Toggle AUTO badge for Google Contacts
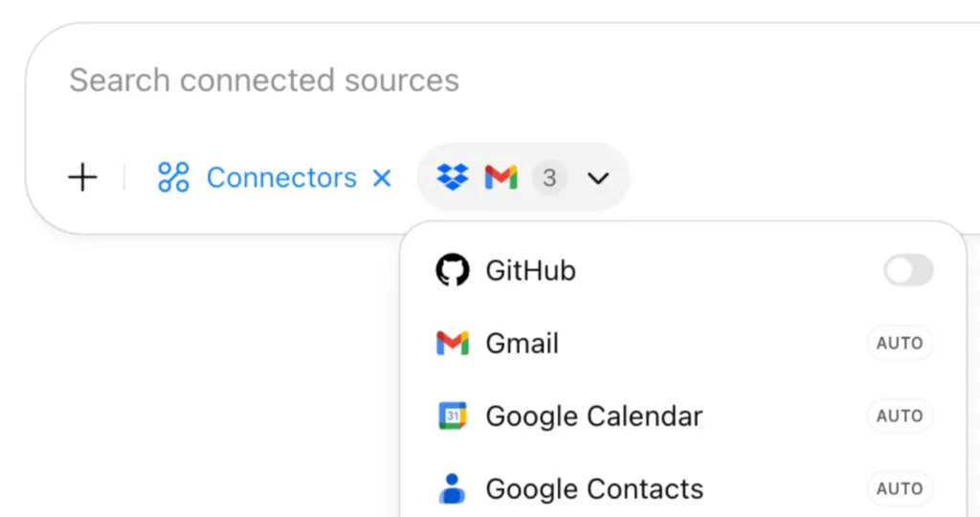Screen dimensions: 980x517 click(x=900, y=488)
